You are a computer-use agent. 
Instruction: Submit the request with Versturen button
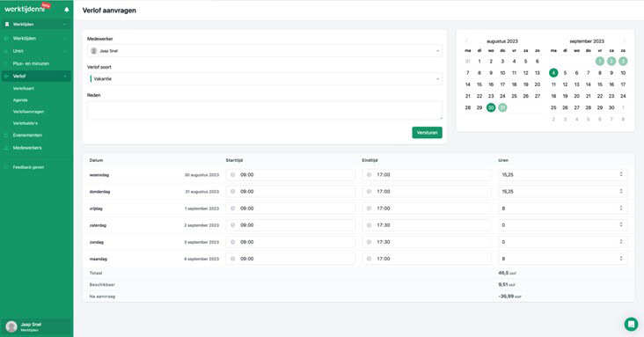point(428,133)
